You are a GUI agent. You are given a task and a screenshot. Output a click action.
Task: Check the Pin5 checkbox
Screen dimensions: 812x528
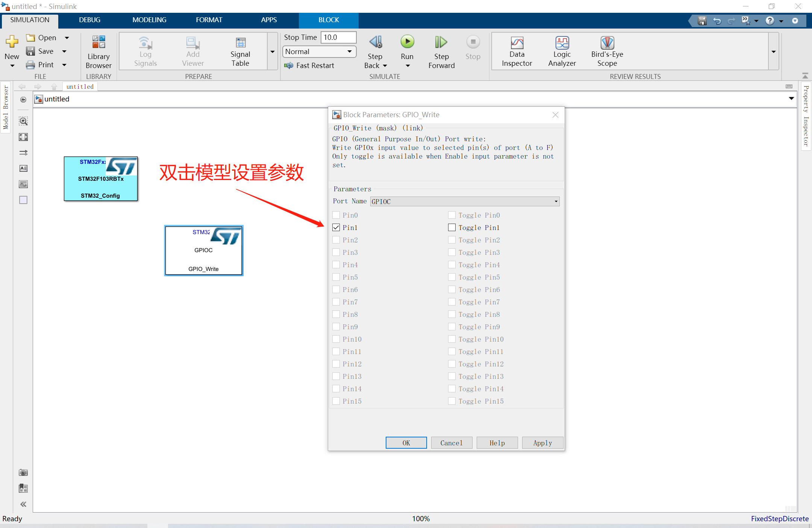pyautogui.click(x=336, y=277)
